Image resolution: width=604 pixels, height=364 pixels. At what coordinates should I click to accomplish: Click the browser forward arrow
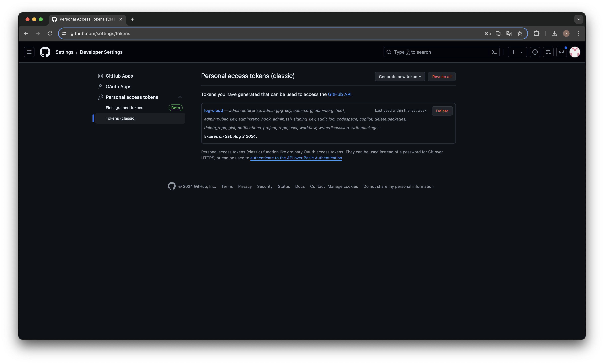pos(38,33)
